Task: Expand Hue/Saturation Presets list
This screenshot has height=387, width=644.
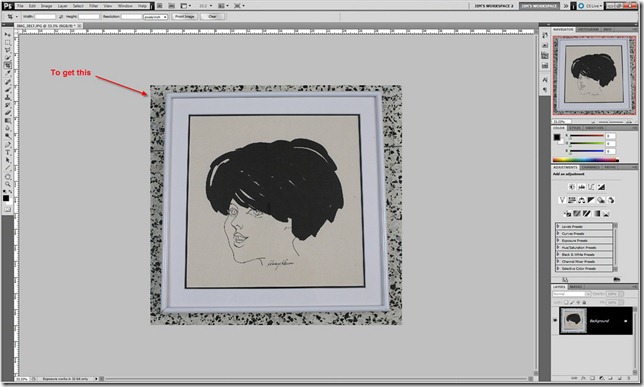Action: [x=558, y=247]
